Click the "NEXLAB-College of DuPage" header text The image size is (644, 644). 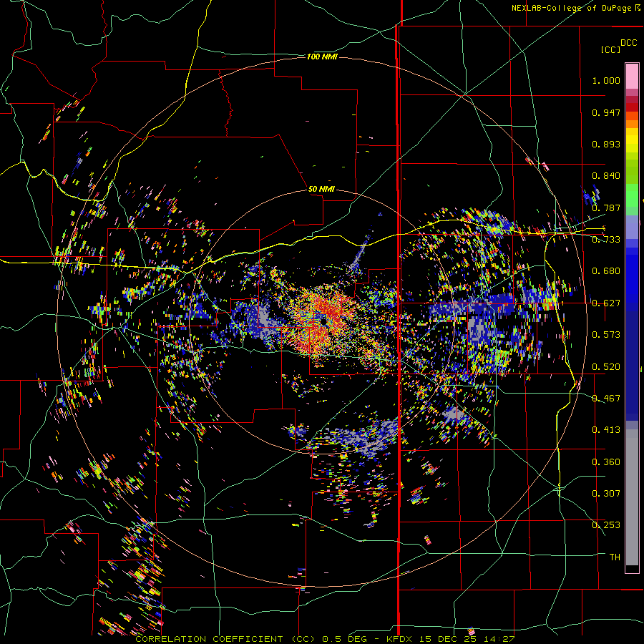(571, 8)
